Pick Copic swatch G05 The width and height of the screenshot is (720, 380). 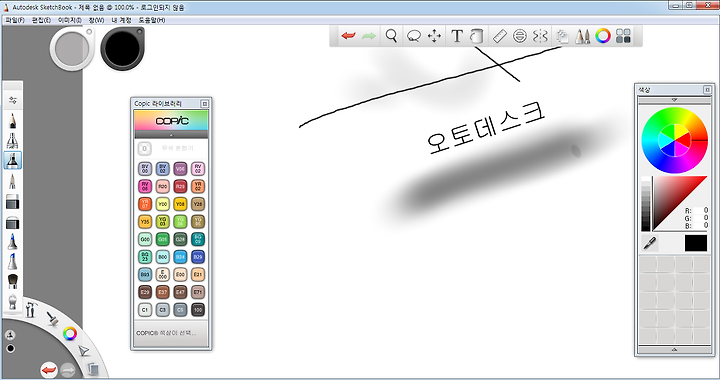163,239
